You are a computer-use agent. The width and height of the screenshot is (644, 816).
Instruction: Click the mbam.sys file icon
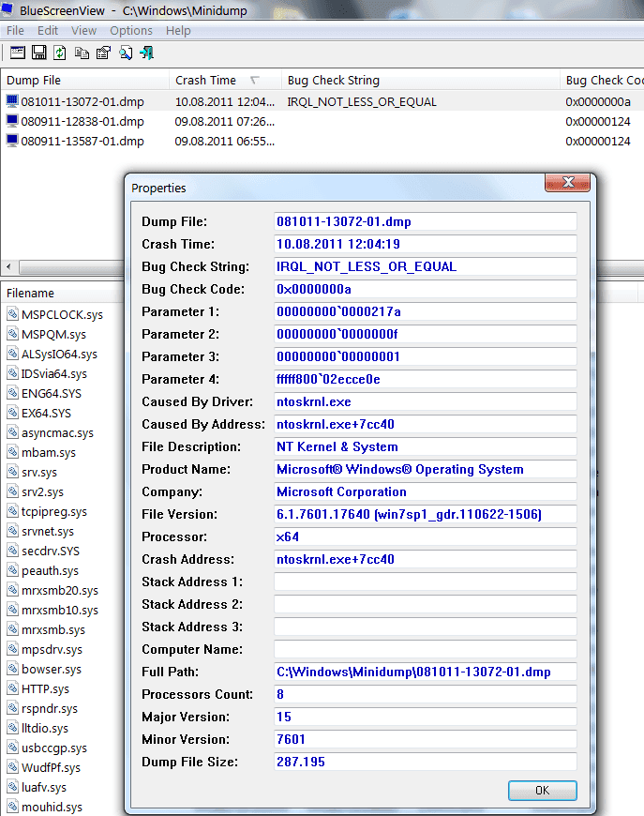(x=12, y=452)
